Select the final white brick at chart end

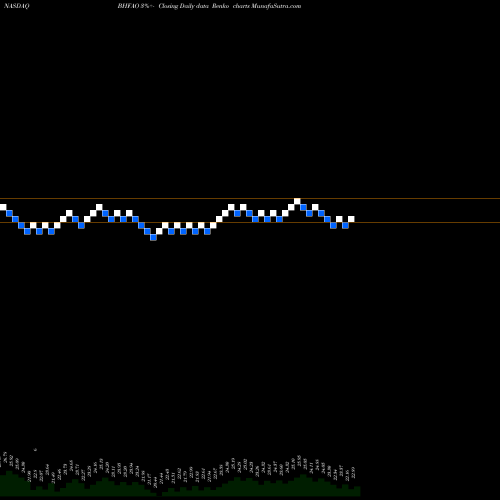click(351, 219)
